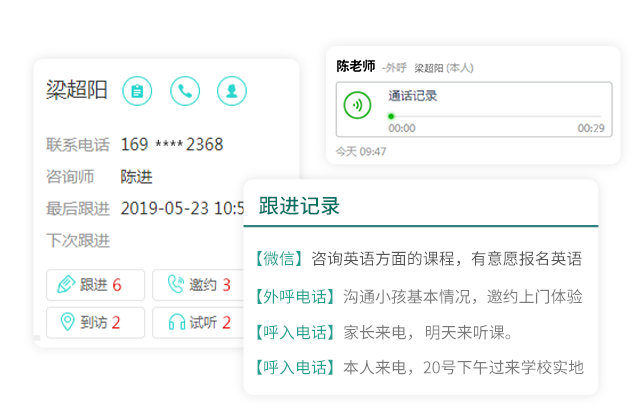Open the 到访 2 button
This screenshot has height=420, width=644.
[x=95, y=323]
